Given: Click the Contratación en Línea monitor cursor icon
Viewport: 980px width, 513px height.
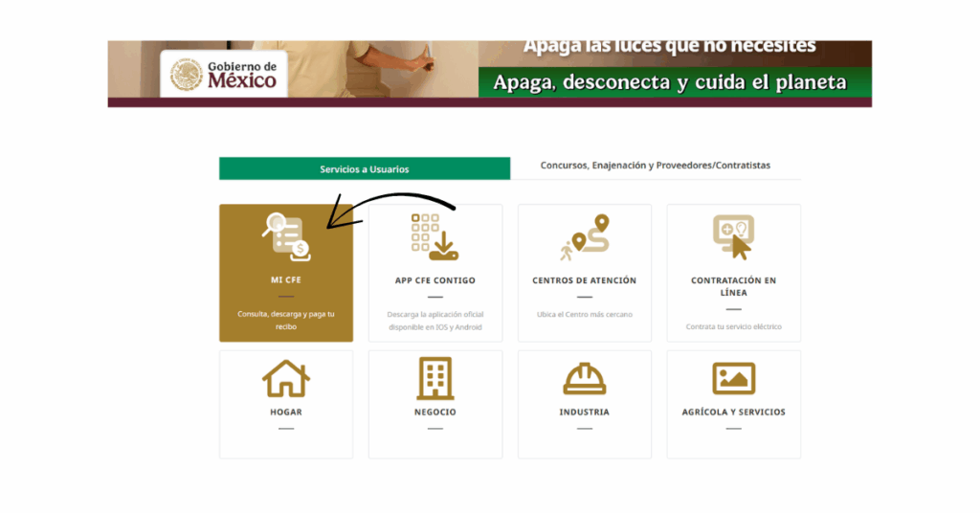Looking at the screenshot, I should 733,236.
